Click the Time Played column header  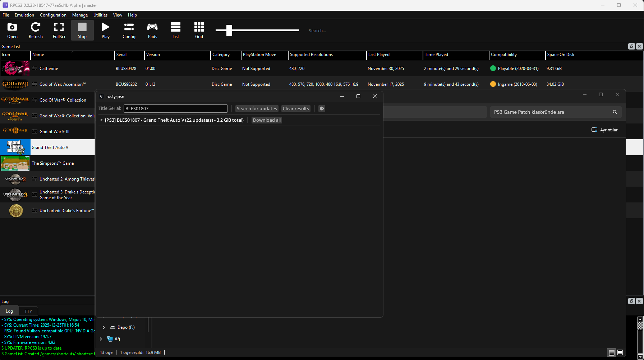point(456,55)
